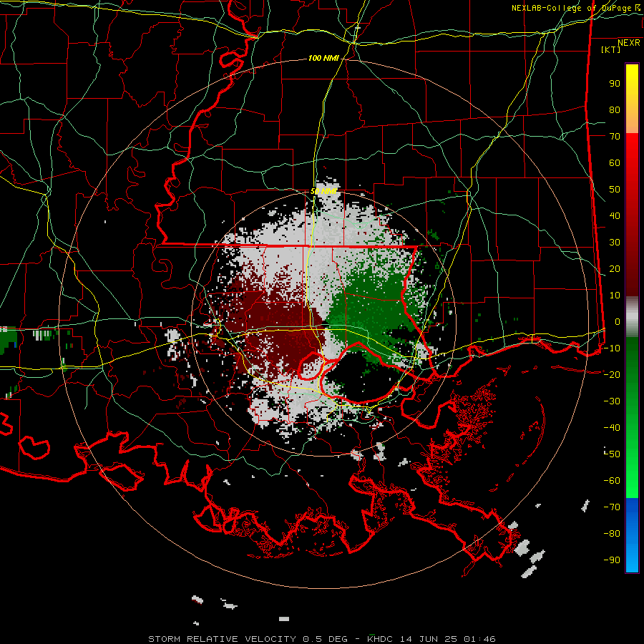Click the bright red segment of the color bar

pos(632,150)
